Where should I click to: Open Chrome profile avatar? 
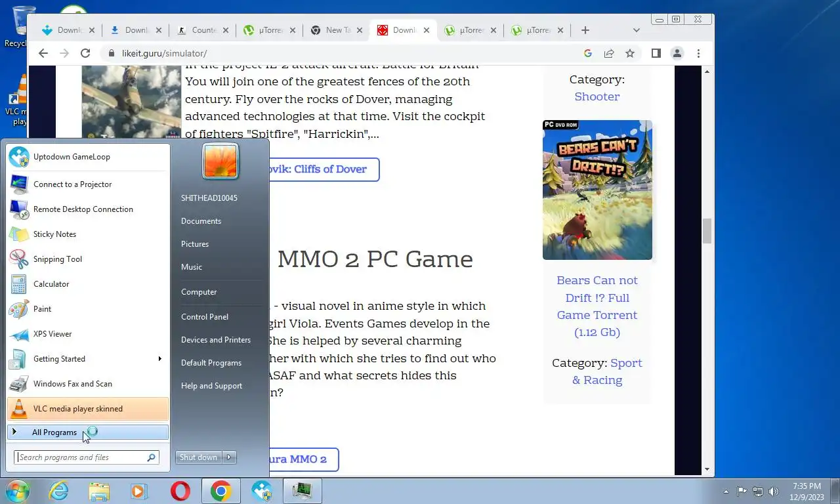pyautogui.click(x=677, y=53)
